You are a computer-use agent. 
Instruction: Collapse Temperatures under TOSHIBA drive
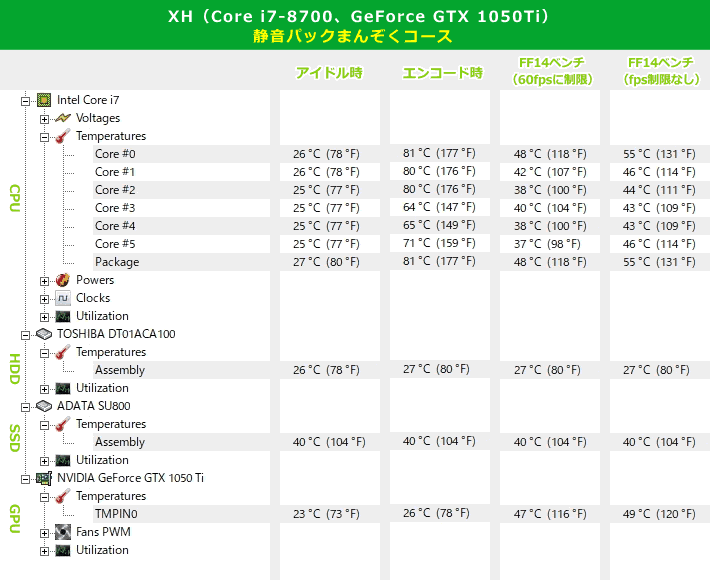pyautogui.click(x=44, y=353)
